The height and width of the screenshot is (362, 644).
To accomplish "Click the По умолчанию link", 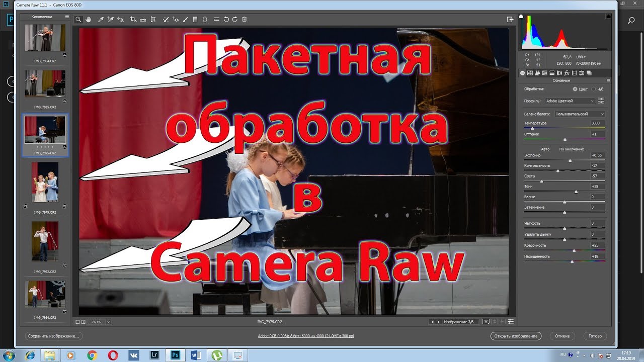I will [x=572, y=149].
